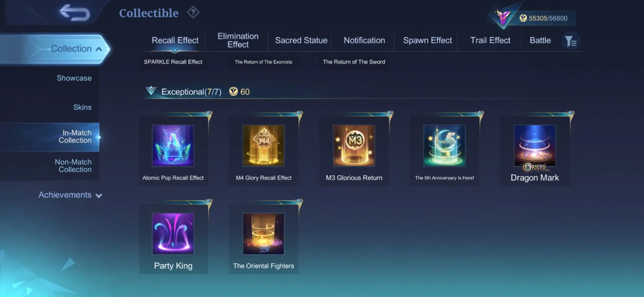This screenshot has height=297, width=644.
Task: Open Non-Match Collection in the sidebar
Action: (x=73, y=166)
